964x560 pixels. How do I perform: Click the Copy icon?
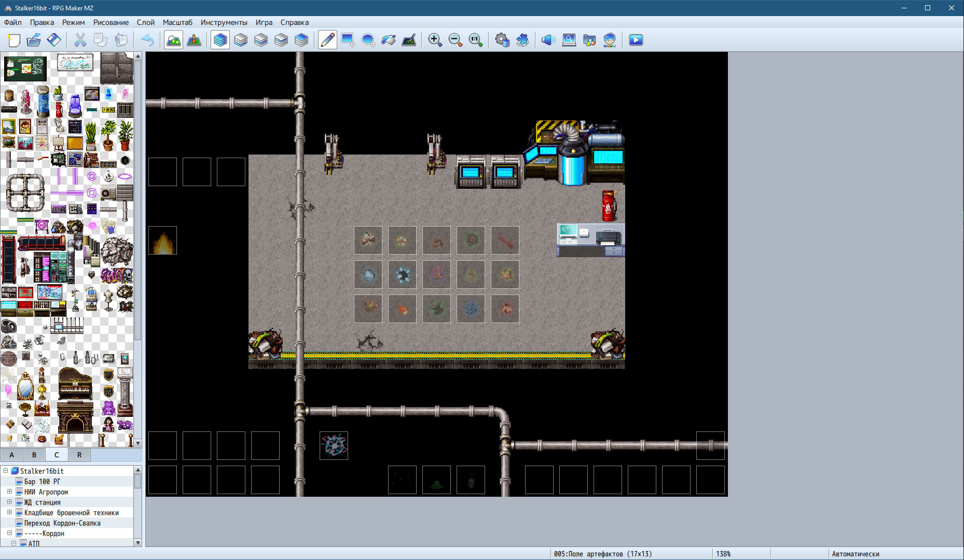pyautogui.click(x=100, y=40)
